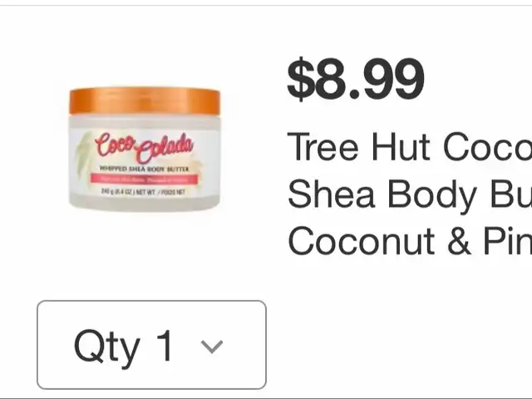Click the orange lid of the product jar

point(145,101)
